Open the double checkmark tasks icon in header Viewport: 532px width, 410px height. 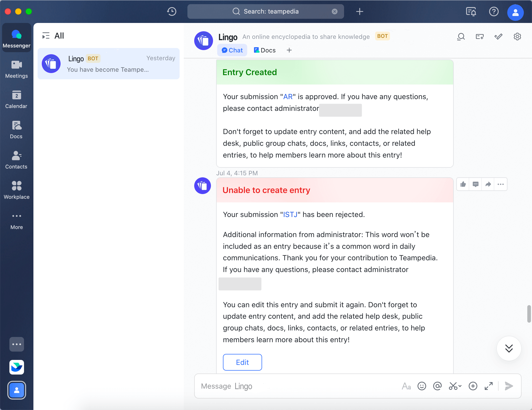499,37
